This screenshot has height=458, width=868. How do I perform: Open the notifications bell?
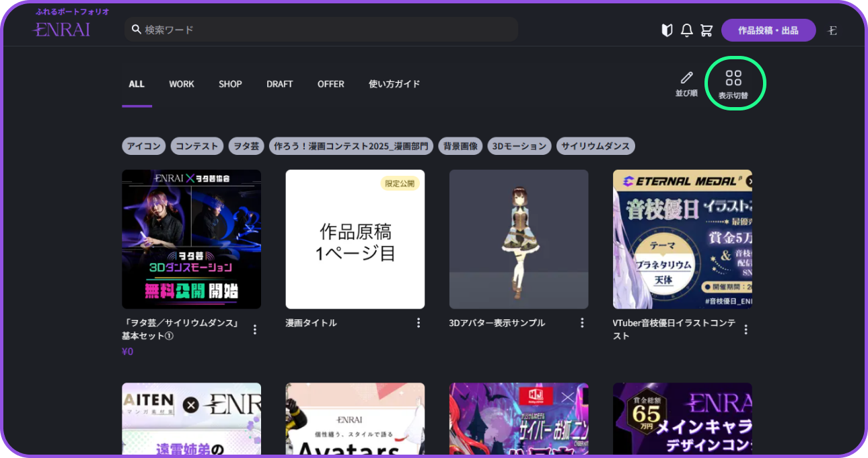(x=686, y=30)
